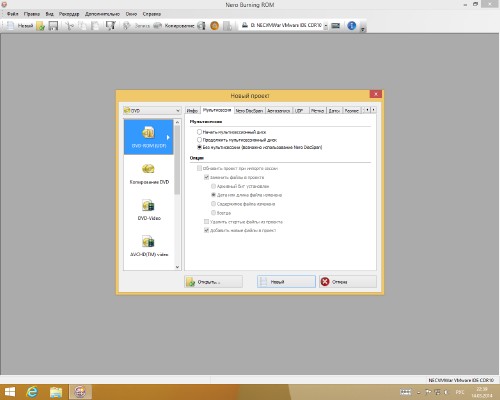This screenshot has width=500, height=400.
Task: Switch to the Мультисессия tab
Action: tap(217, 110)
